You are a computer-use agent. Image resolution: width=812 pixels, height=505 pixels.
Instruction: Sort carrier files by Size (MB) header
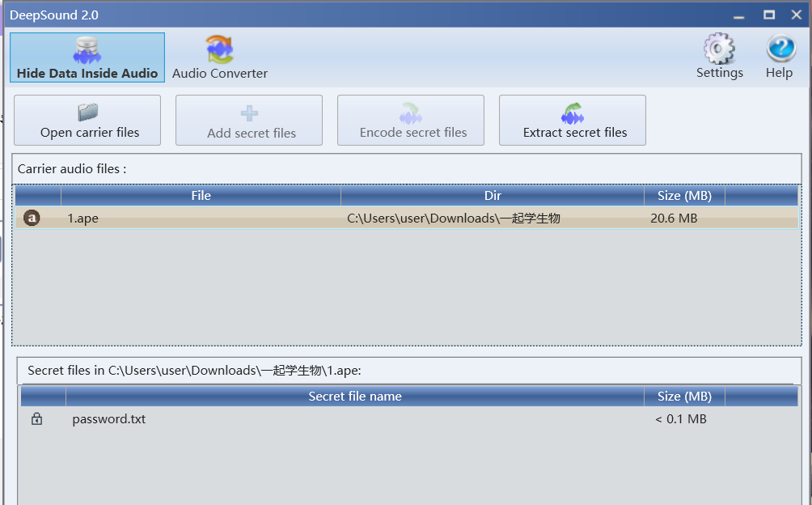point(683,196)
